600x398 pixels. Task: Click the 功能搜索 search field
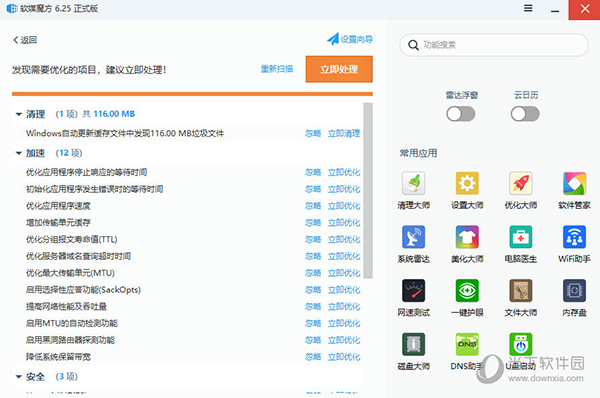(x=494, y=45)
